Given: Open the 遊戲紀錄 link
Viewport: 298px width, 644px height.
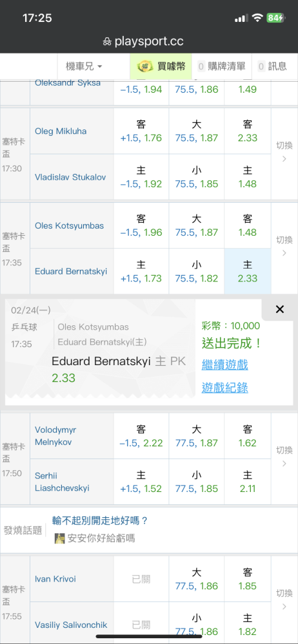Looking at the screenshot, I should (224, 387).
